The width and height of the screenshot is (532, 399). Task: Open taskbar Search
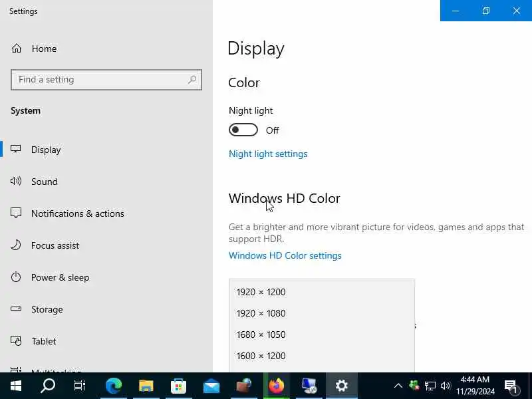(x=48, y=386)
